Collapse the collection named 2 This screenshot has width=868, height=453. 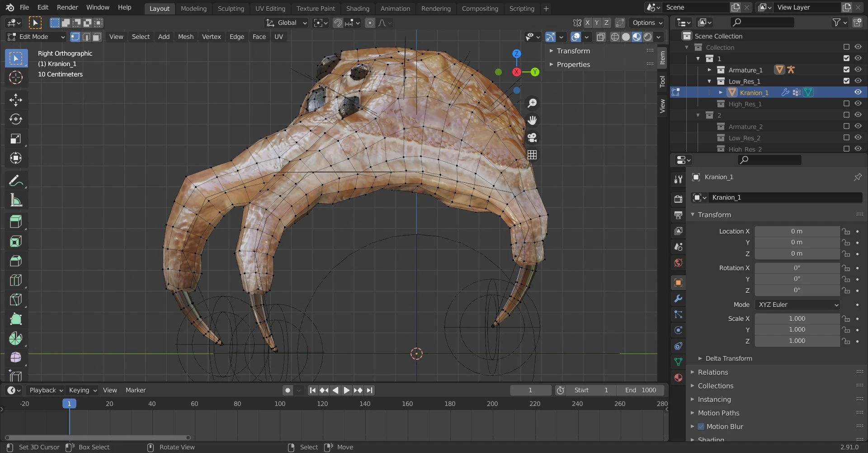(x=698, y=115)
